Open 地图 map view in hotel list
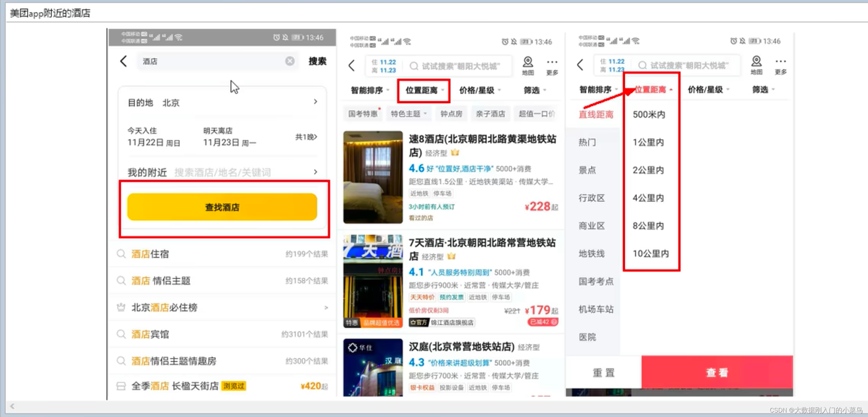Screen dimensions: 868x417 [528, 66]
